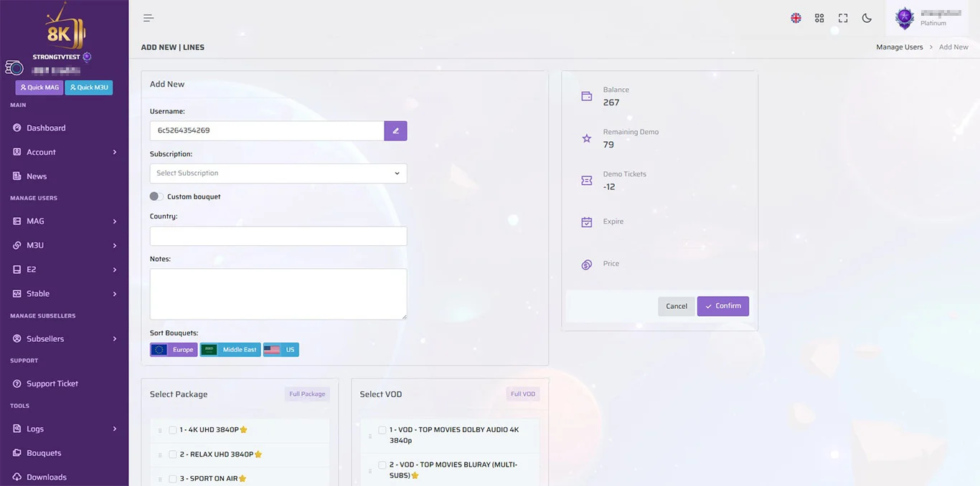
Task: Sort bouquets by Middle East
Action: pyautogui.click(x=230, y=350)
